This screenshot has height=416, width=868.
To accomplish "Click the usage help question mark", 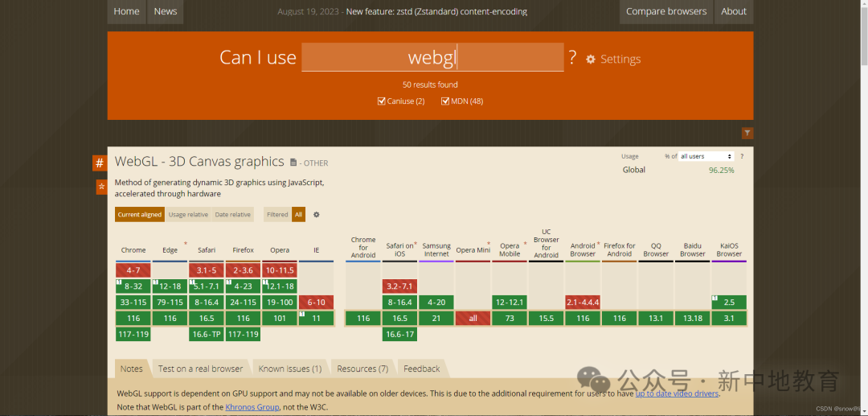I will coord(742,156).
